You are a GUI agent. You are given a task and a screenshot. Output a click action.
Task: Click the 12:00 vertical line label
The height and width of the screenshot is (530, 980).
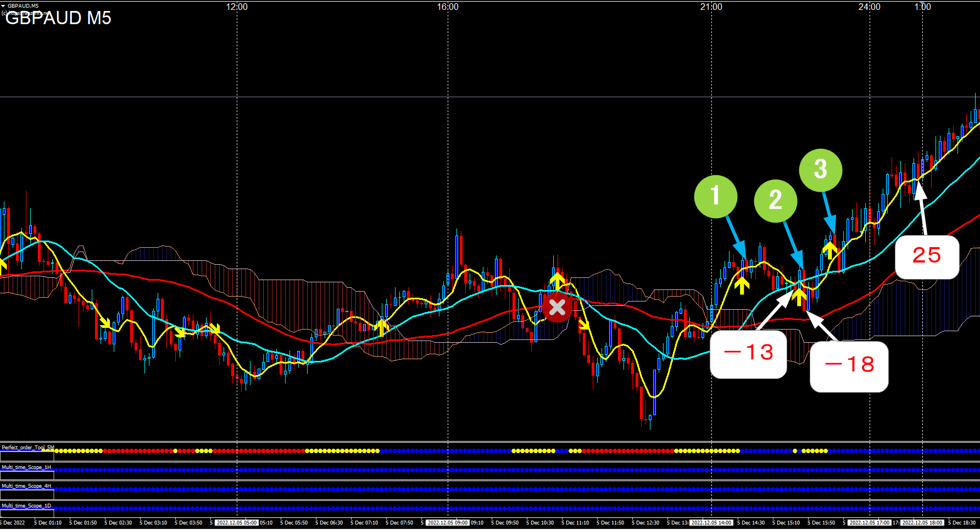click(x=237, y=7)
